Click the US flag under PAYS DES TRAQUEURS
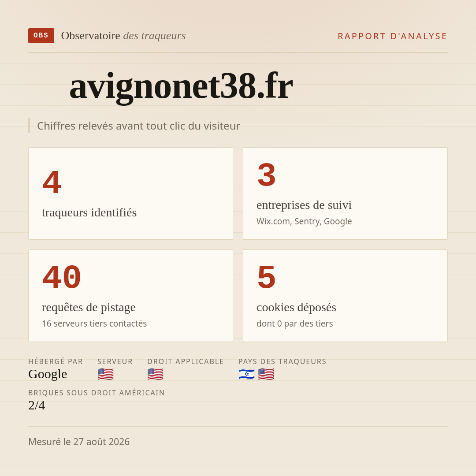The height and width of the screenshot is (476, 476). coord(266,374)
